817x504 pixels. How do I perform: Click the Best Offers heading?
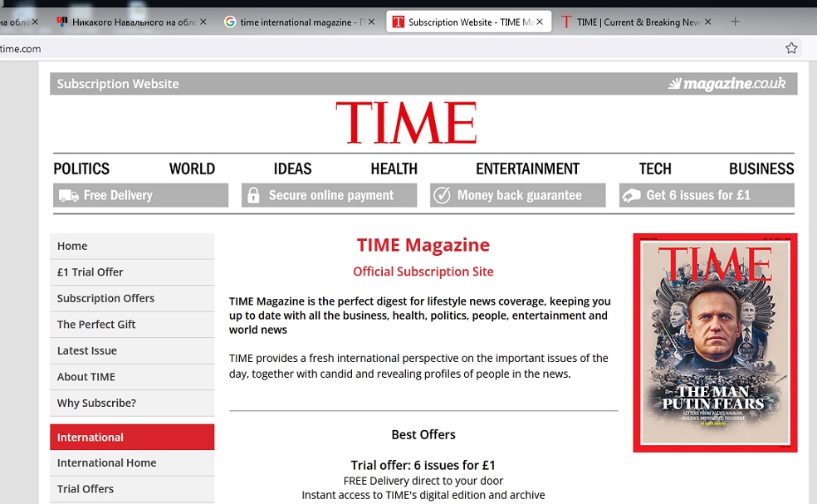[423, 435]
